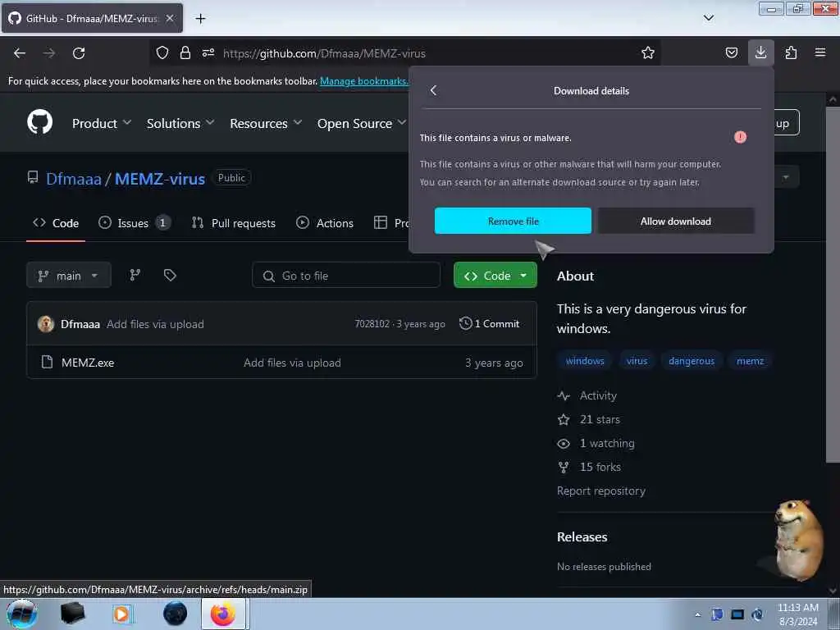Open a new browser tab

click(x=200, y=19)
